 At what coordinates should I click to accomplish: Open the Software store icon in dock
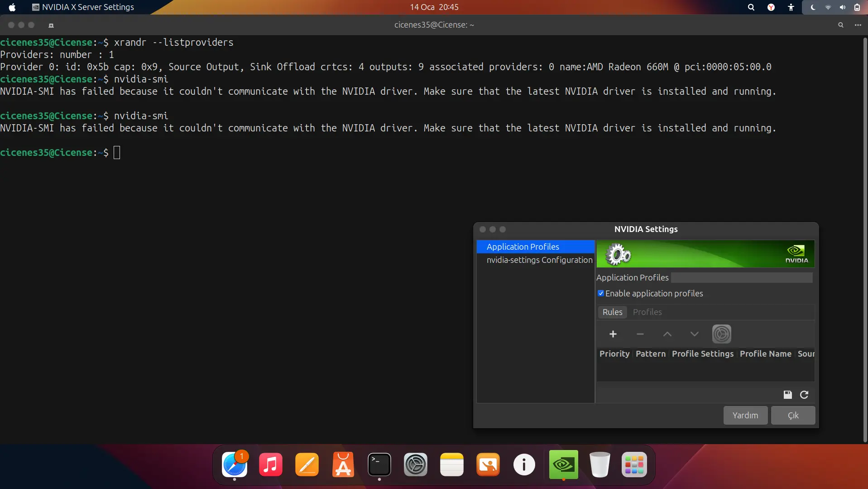click(x=343, y=465)
